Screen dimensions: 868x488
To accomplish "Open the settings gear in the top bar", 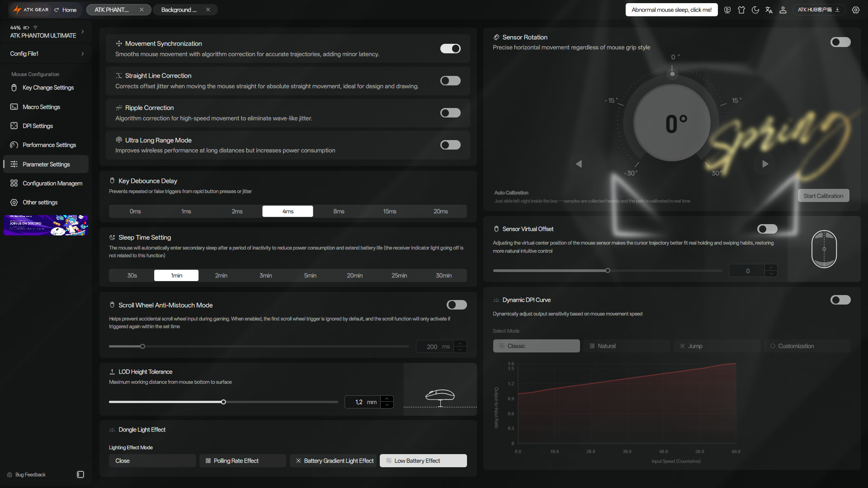I will (x=855, y=10).
